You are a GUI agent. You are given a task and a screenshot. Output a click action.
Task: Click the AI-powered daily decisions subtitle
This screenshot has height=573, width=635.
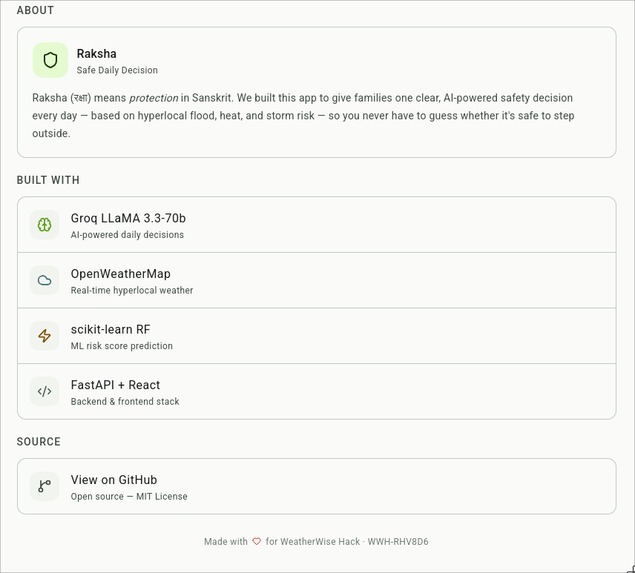[x=127, y=235]
